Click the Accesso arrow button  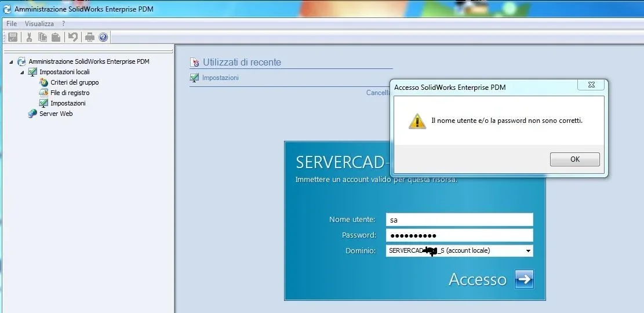point(524,279)
